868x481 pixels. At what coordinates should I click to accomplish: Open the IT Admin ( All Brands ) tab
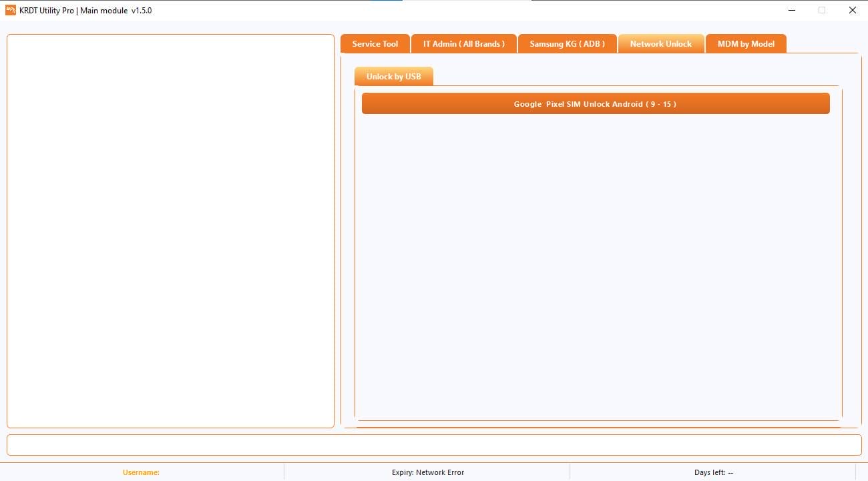click(463, 43)
